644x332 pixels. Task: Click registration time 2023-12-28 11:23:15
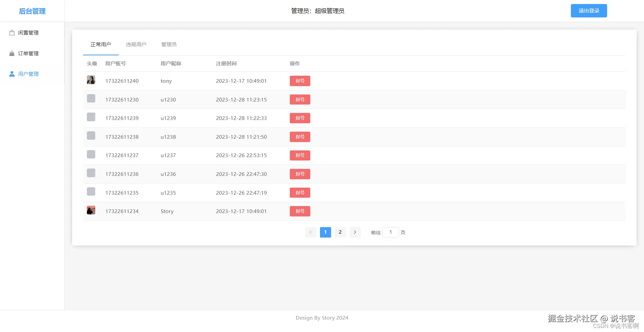(241, 99)
